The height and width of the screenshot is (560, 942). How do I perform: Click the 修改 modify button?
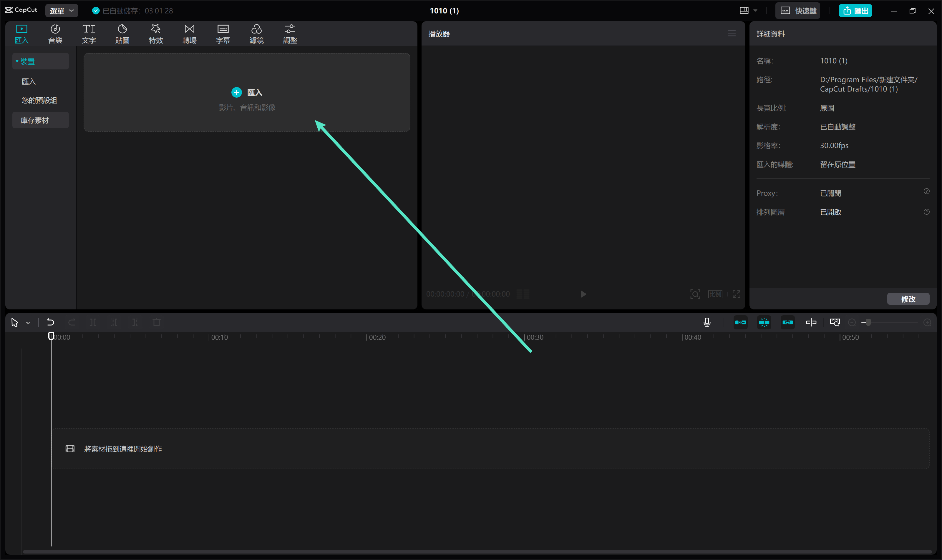coord(908,299)
